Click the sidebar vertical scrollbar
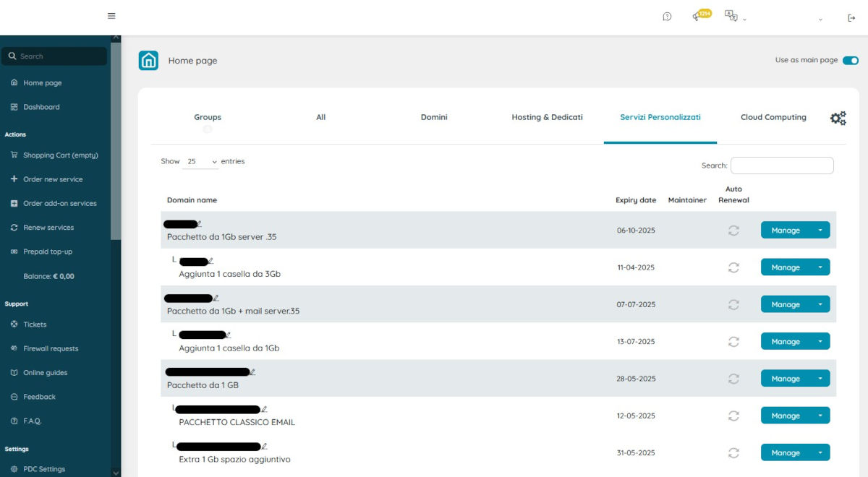The image size is (868, 477). pyautogui.click(x=116, y=145)
